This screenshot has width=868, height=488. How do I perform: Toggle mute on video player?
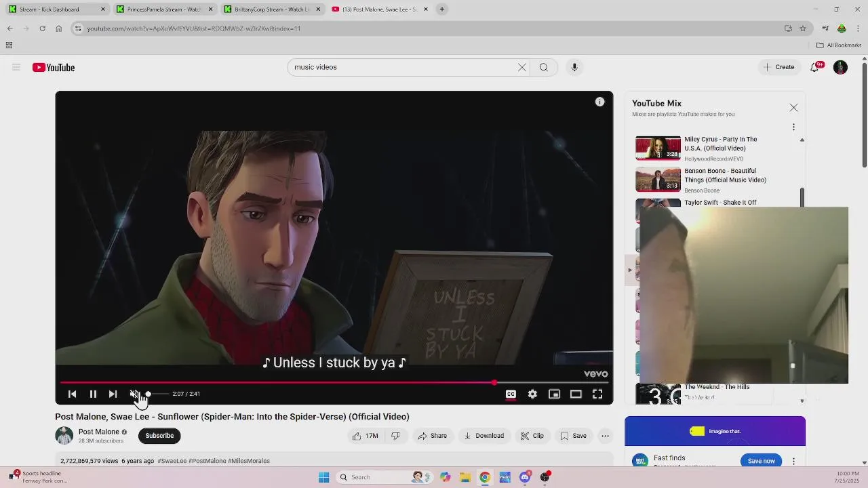pos(134,394)
